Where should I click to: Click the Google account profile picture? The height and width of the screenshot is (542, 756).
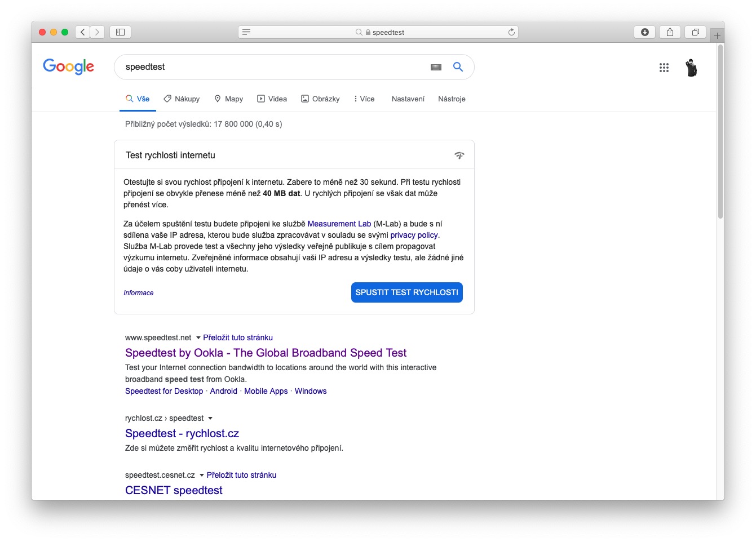(691, 68)
